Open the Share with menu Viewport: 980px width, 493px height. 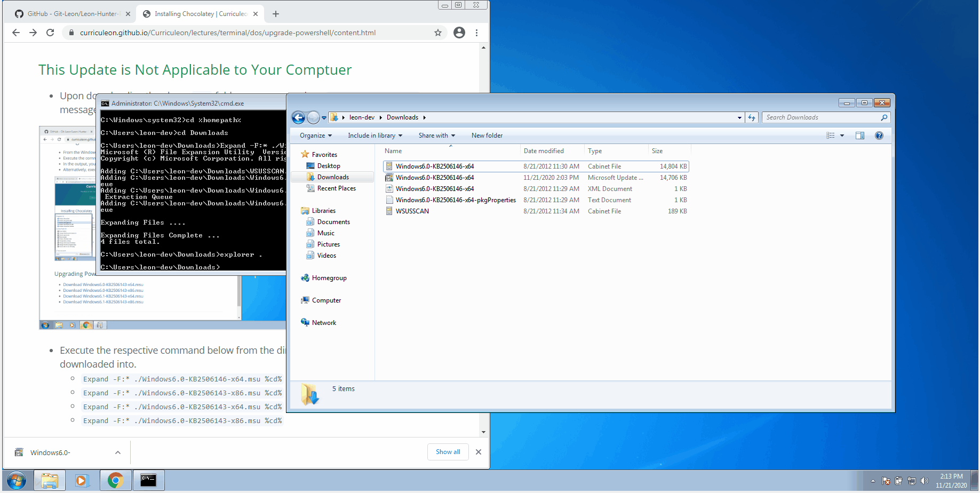pos(436,136)
